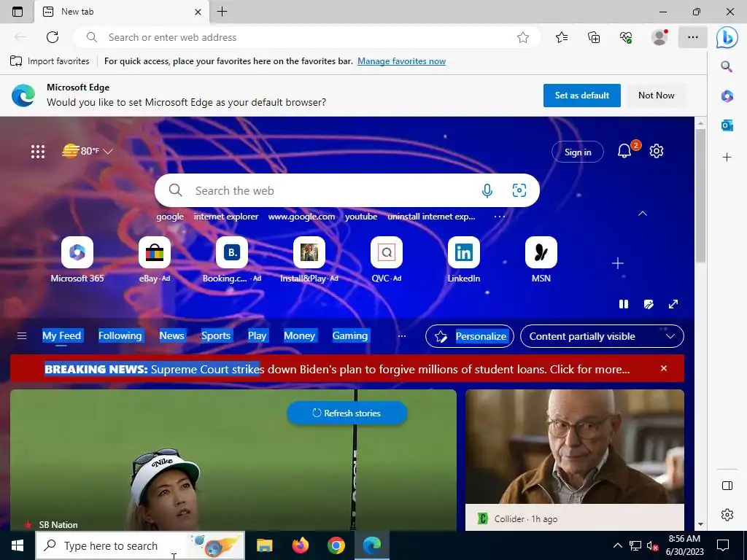The image size is (747, 560).
Task: Click the edit background icon
Action: tap(649, 304)
